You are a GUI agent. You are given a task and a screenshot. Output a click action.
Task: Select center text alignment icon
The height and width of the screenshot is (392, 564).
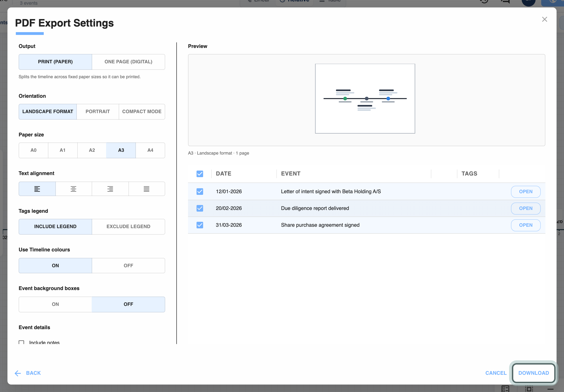[73, 189]
